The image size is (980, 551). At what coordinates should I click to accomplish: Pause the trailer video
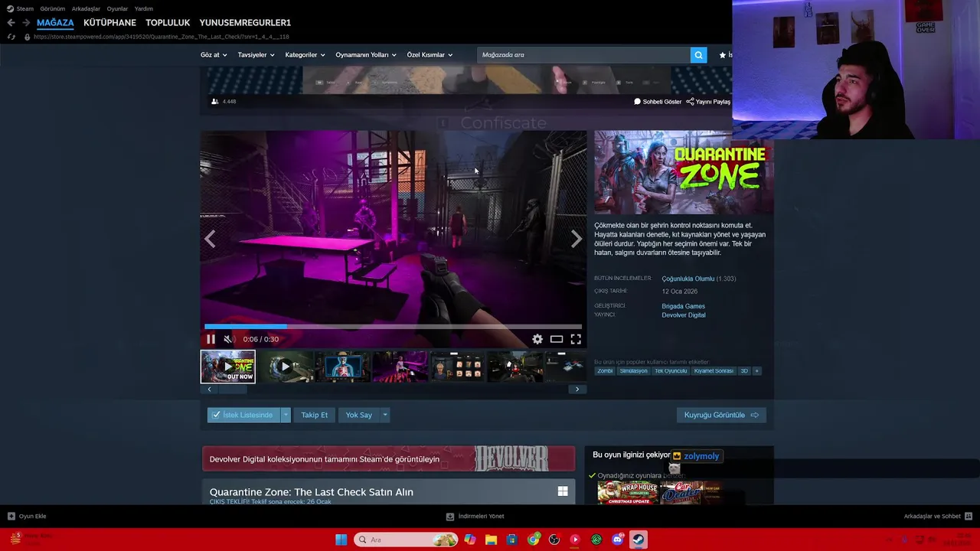click(211, 339)
